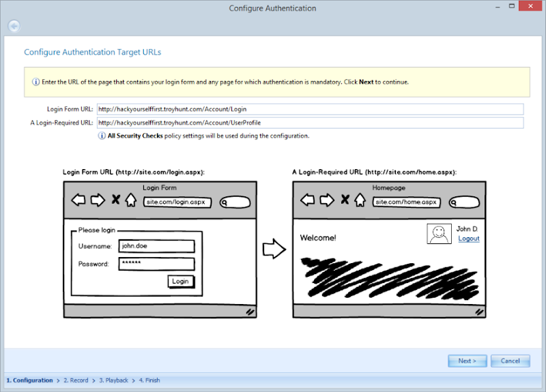Click the Configure Authentication window title
The image size is (546, 392).
click(272, 8)
